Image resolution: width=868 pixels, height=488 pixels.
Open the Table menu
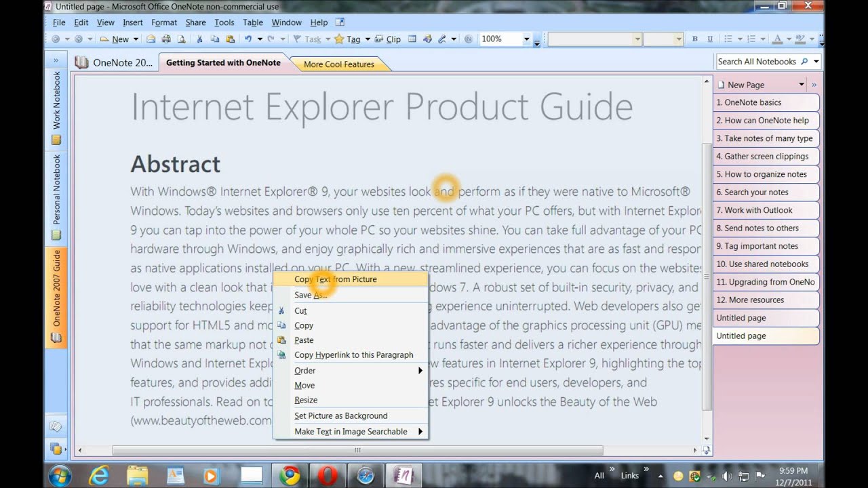(x=253, y=22)
